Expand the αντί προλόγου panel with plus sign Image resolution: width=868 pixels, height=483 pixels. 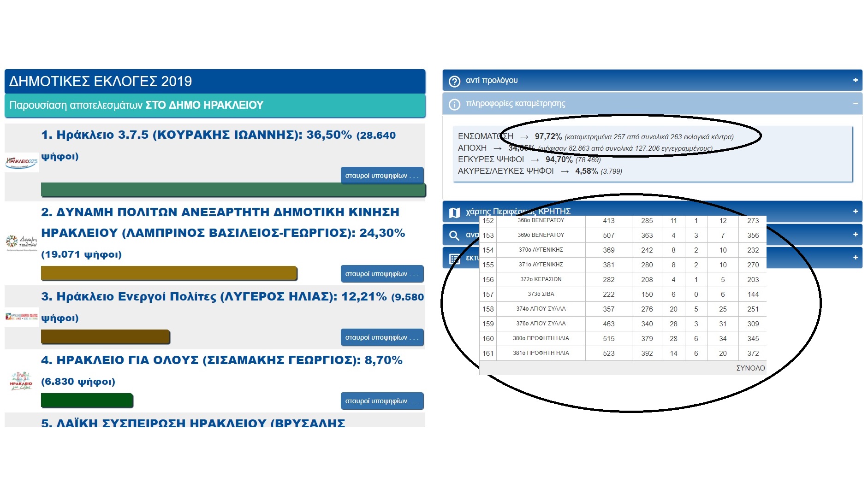point(855,80)
